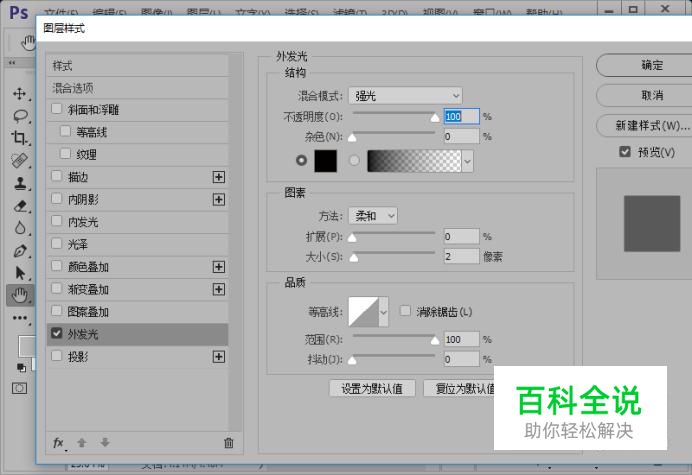Enable the 纹理 checkbox
The width and height of the screenshot is (692, 475).
pos(65,153)
